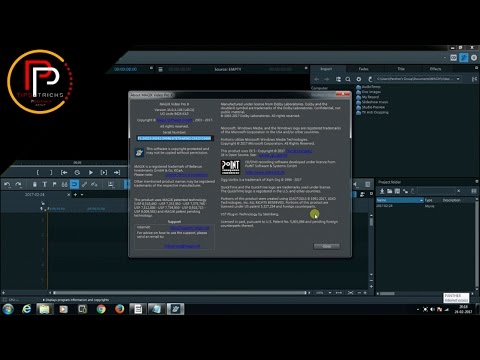Click the insert mode icon in timeline toolbar
480x360 pixels.
(111, 184)
